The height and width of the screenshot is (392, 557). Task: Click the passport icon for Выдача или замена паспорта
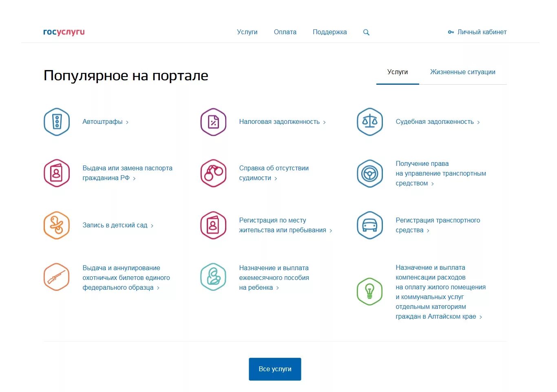coord(57,173)
